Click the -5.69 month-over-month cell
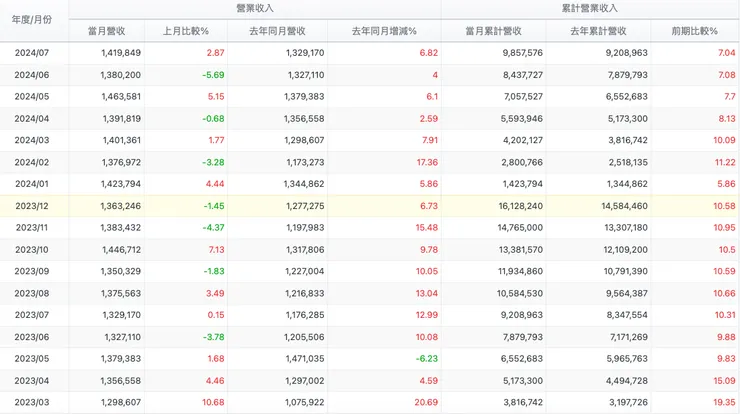Viewport: 740px width, 414px height. [x=213, y=75]
